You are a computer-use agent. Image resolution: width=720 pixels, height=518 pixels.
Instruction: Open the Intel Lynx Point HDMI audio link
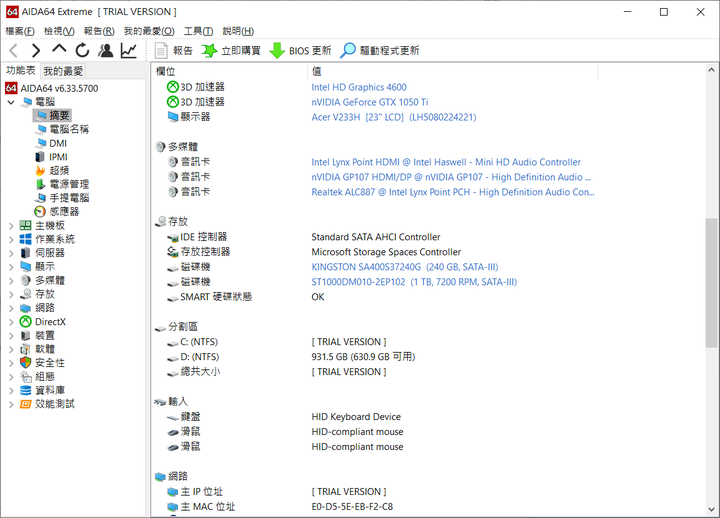[x=446, y=162]
